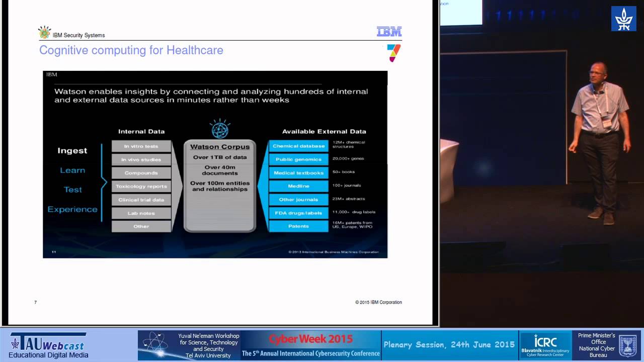Click the Other box under Internal Data
This screenshot has height=362, width=644.
(x=141, y=226)
